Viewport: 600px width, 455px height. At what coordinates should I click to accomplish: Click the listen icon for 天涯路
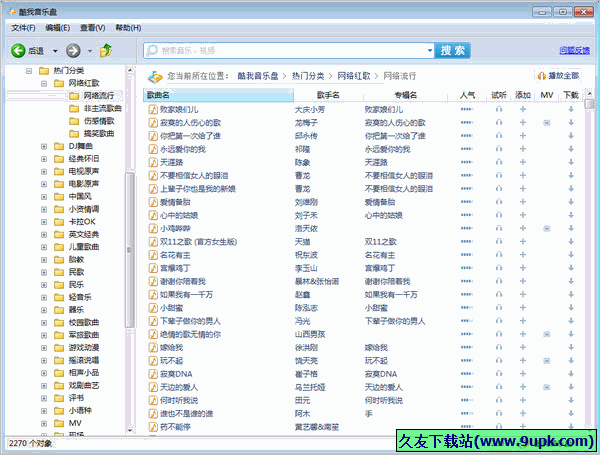click(x=499, y=162)
